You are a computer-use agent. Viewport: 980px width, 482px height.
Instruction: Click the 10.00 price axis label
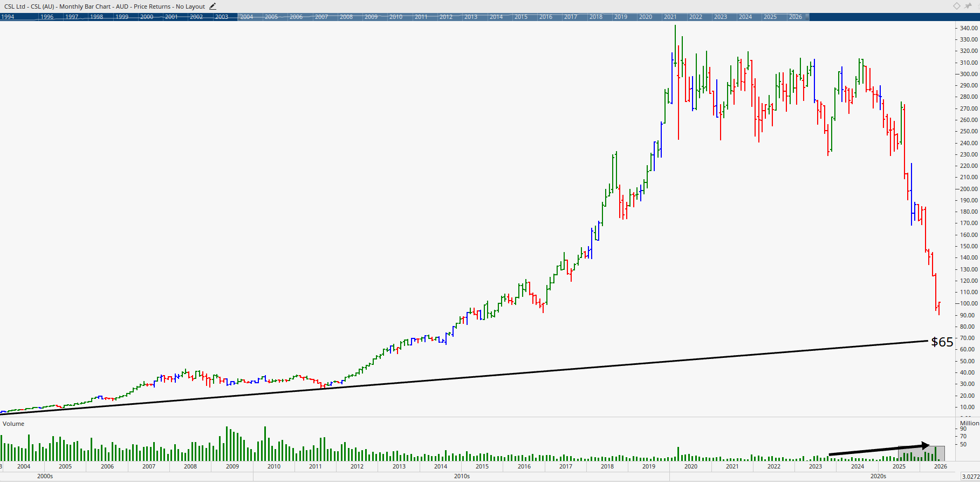tap(967, 407)
